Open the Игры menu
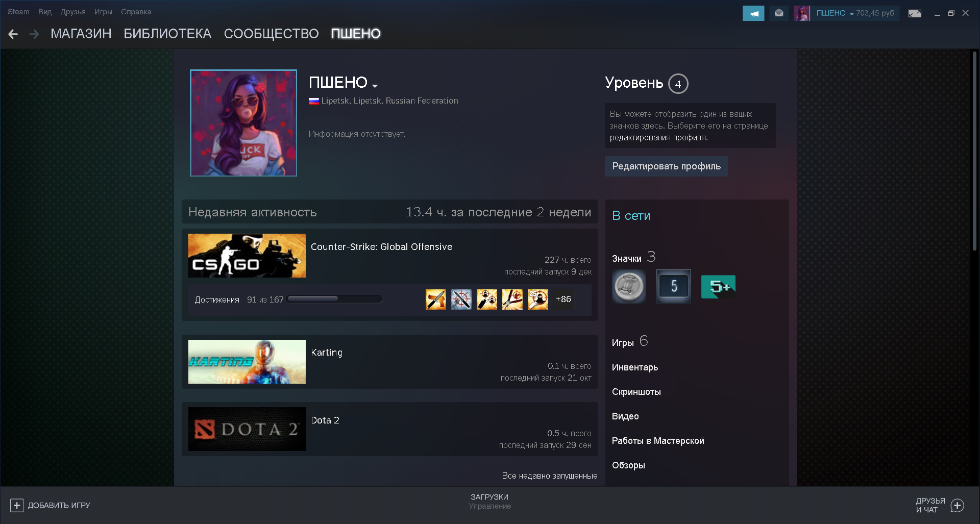This screenshot has width=980, height=524. tap(103, 12)
